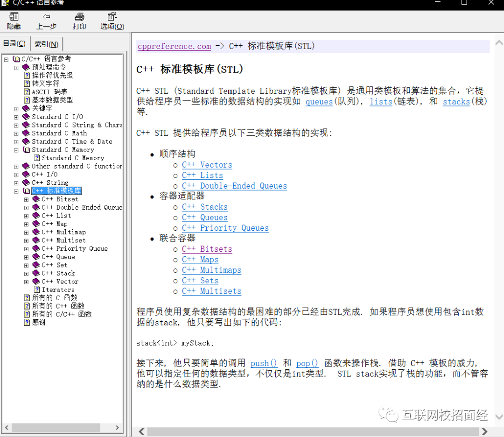Expand the C++ Multimap tree node
The width and height of the screenshot is (504, 437).
(26, 233)
